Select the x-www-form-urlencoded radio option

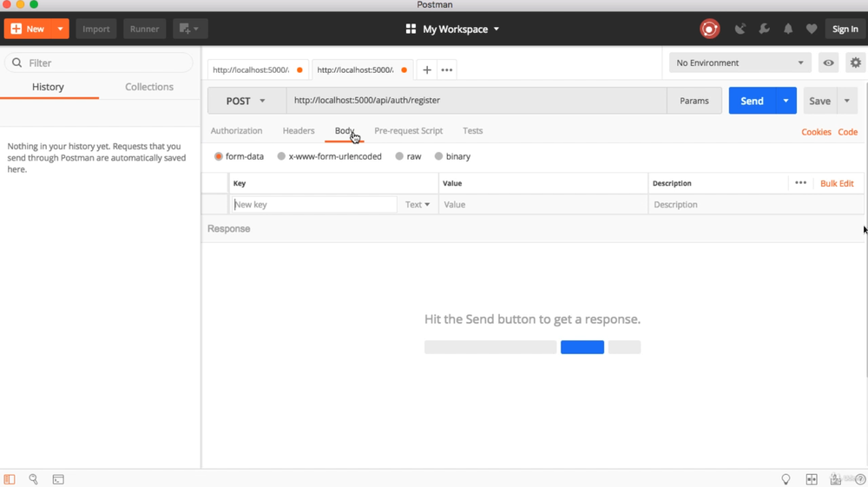tap(281, 156)
